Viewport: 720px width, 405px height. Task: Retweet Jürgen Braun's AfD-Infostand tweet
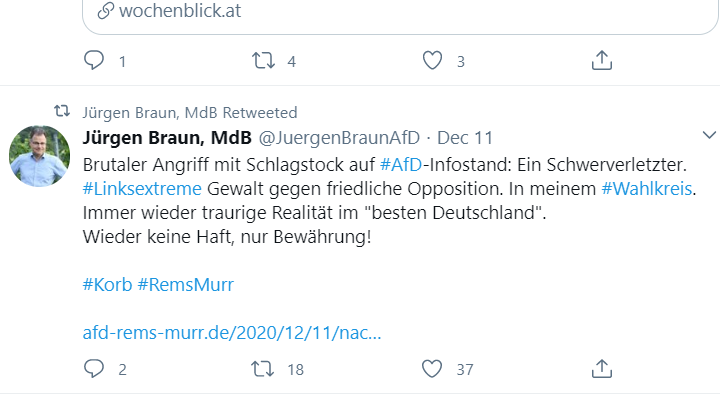(263, 369)
